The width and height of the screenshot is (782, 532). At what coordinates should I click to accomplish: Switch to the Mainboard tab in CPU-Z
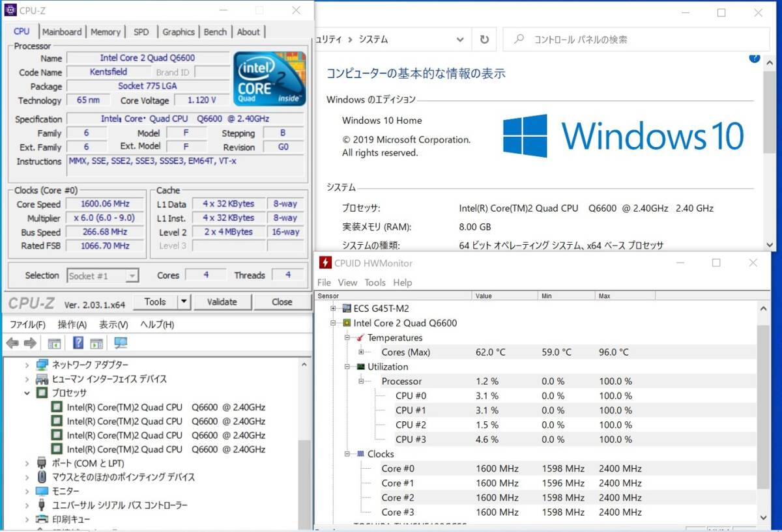pyautogui.click(x=62, y=32)
